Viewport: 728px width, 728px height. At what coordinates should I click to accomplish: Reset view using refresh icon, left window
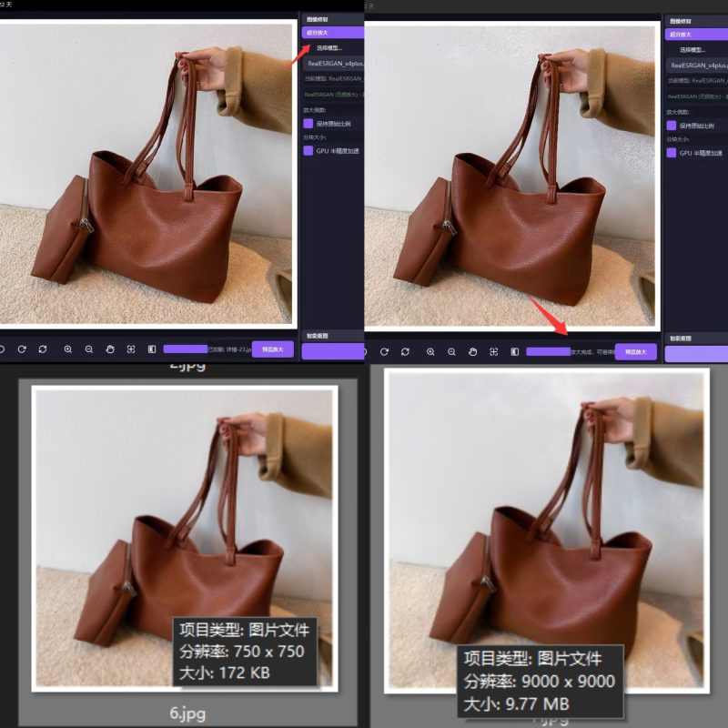coord(43,349)
